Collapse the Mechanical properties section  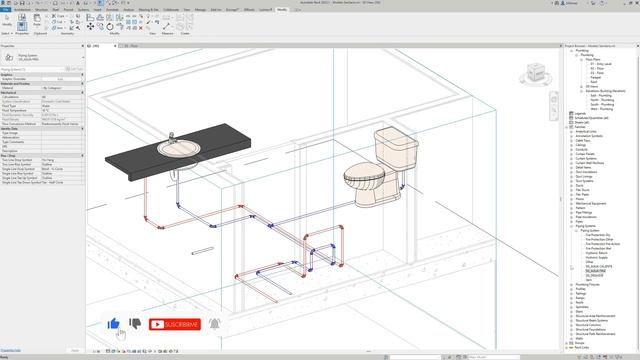pos(82,93)
